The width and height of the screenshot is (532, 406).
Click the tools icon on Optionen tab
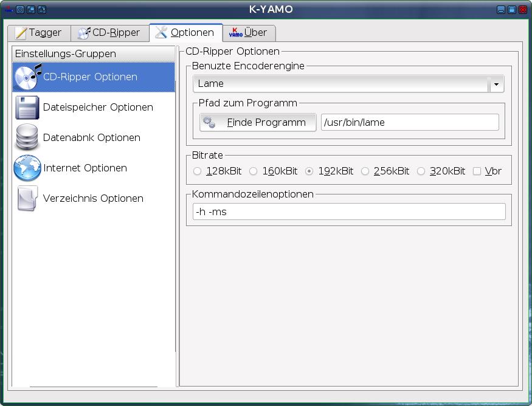(x=161, y=32)
